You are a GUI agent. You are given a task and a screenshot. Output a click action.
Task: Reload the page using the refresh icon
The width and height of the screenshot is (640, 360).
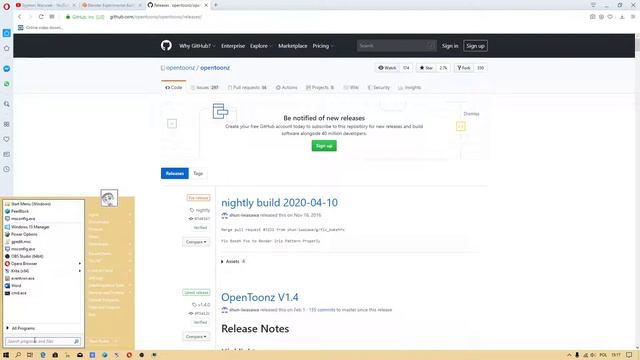coord(41,17)
